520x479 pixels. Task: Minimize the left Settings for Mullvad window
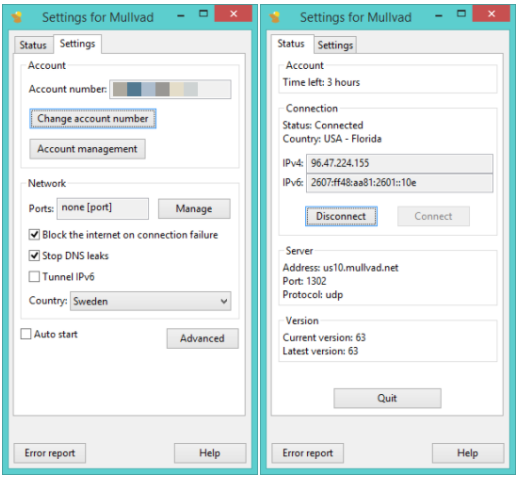point(181,15)
